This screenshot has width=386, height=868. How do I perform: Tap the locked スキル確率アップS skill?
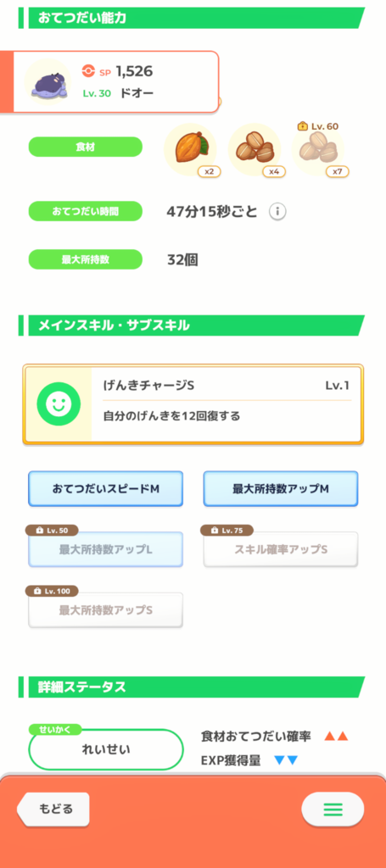click(280, 549)
